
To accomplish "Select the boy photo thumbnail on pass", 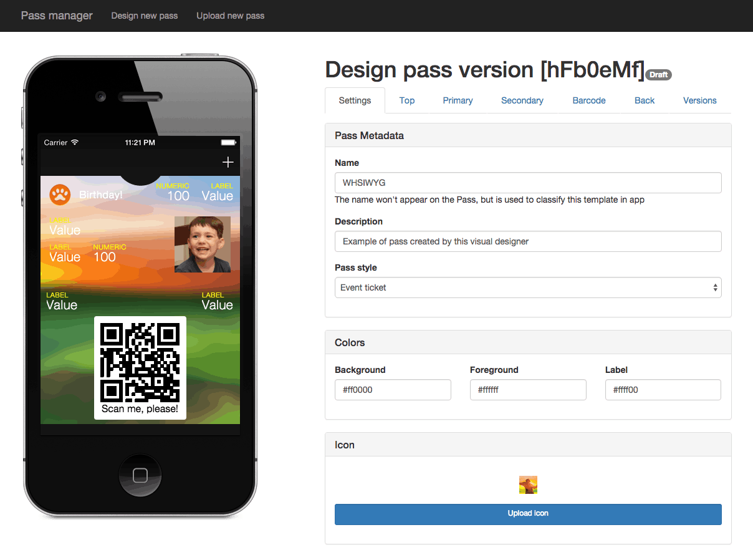I will [x=203, y=244].
